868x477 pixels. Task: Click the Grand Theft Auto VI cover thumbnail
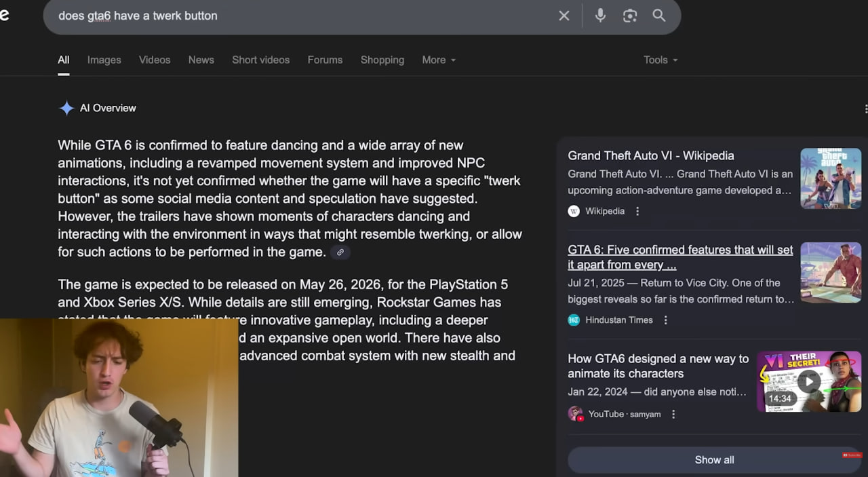click(x=830, y=178)
